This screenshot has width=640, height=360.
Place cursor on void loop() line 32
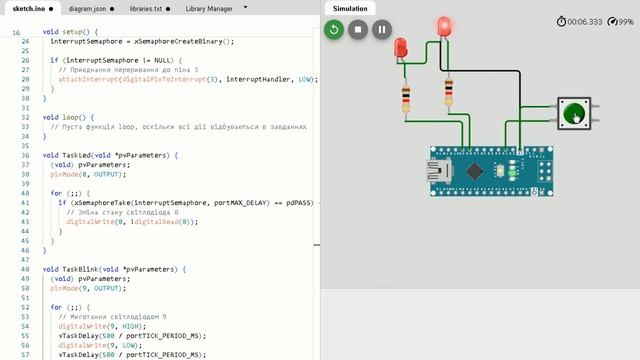point(68,117)
